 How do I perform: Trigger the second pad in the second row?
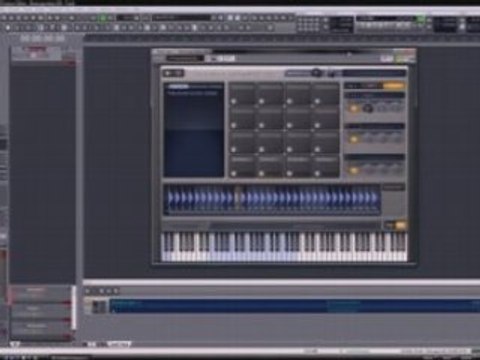270,119
